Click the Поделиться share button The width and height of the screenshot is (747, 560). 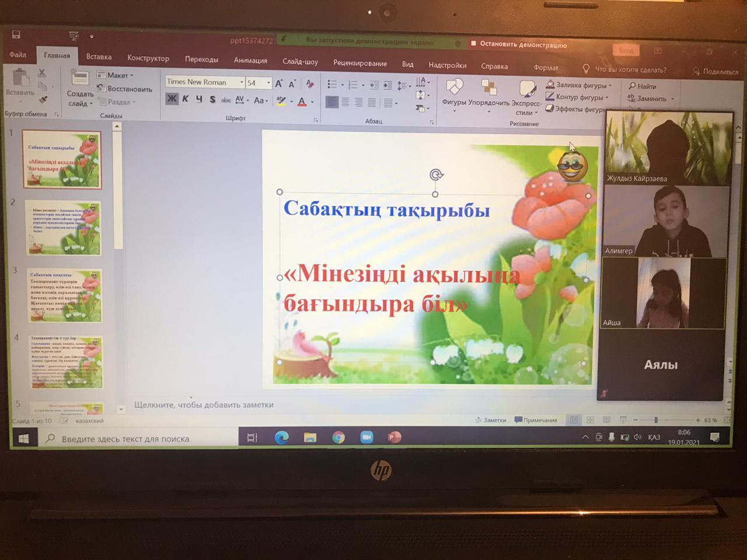[715, 72]
